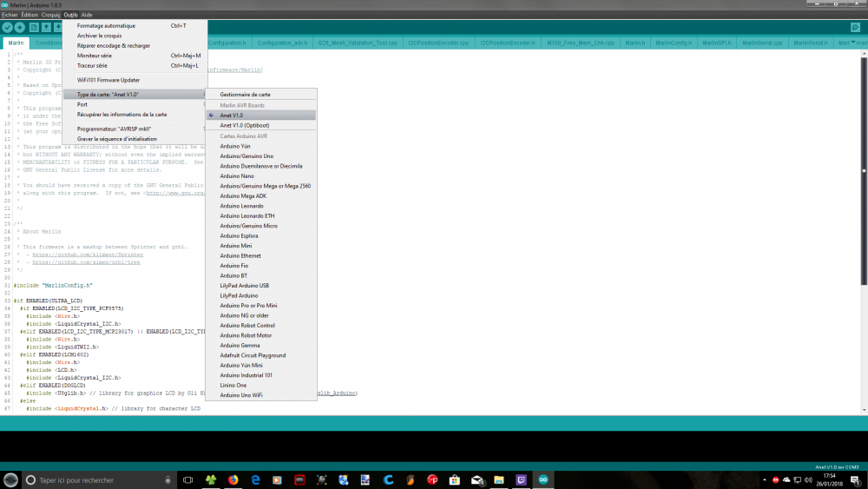The width and height of the screenshot is (868, 489).
Task: Open the Édition menu
Action: (30, 15)
